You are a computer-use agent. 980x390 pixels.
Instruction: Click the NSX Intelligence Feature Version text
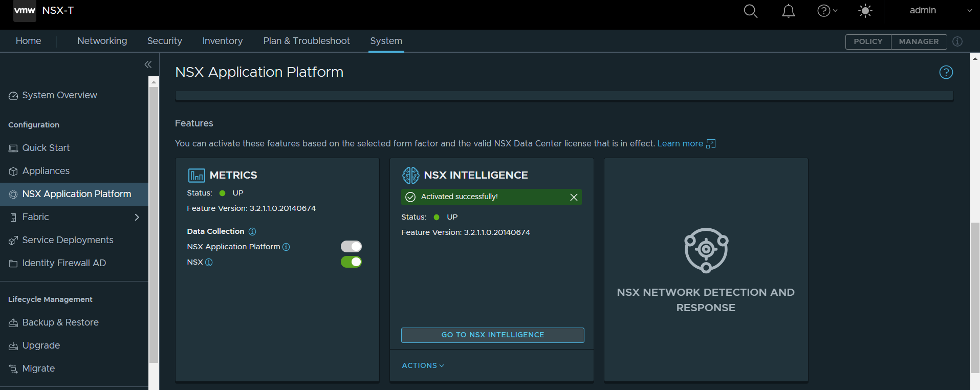466,232
